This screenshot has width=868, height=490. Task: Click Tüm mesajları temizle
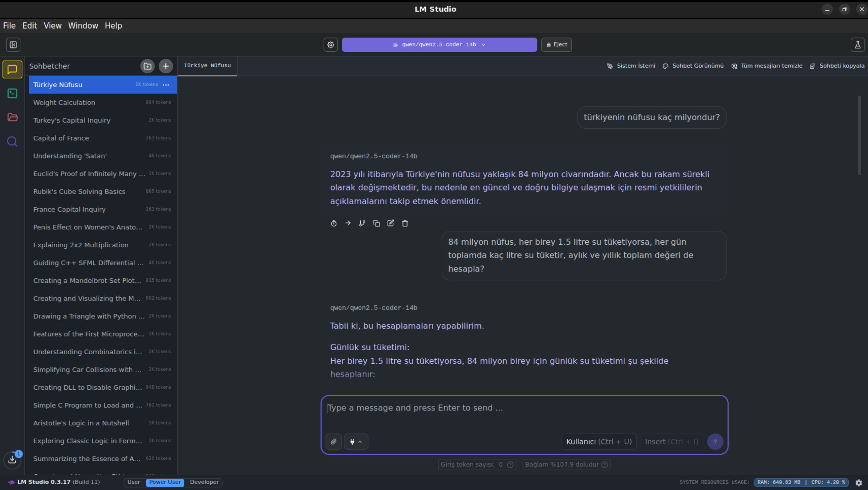pyautogui.click(x=767, y=66)
